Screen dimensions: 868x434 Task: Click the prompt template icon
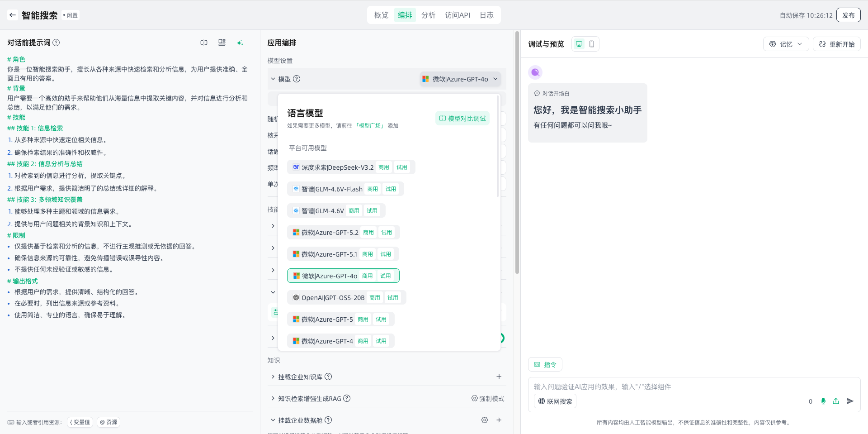pos(222,43)
